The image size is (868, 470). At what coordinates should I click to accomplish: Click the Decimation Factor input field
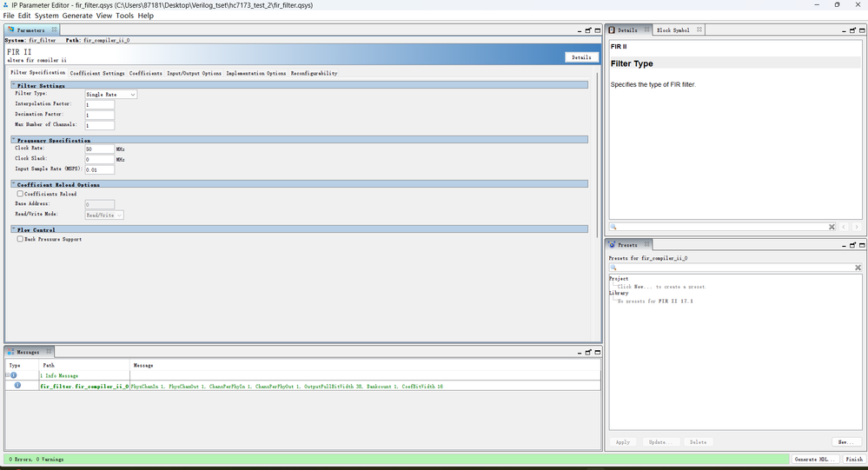pos(100,116)
